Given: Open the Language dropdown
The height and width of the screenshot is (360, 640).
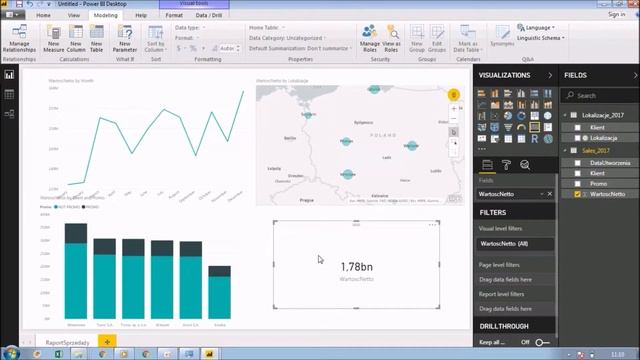Looking at the screenshot, I should click(x=536, y=27).
